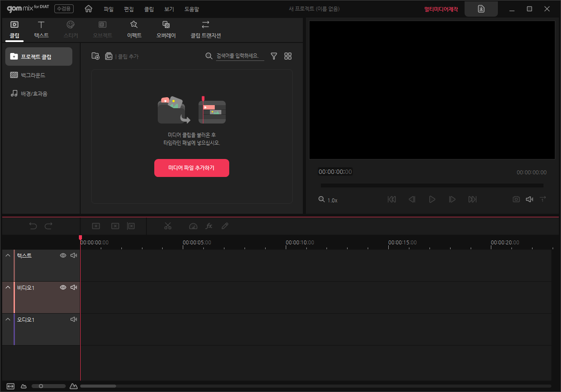Viewport: 561px width, 392px height.
Task: Click the clip search input field
Action: pos(240,56)
